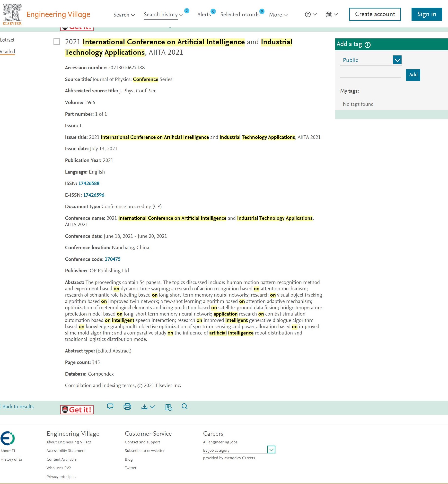This screenshot has width=448, height=484.
Task: Click the comment bubble icon in bottom toolbar
Action: coord(110,406)
